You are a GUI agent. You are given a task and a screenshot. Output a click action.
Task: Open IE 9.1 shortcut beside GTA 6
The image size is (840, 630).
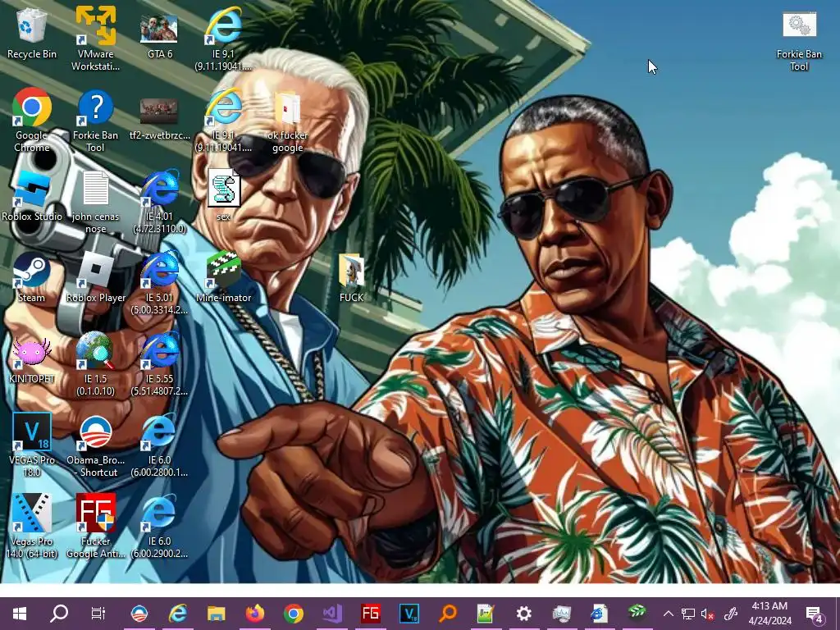[223, 39]
